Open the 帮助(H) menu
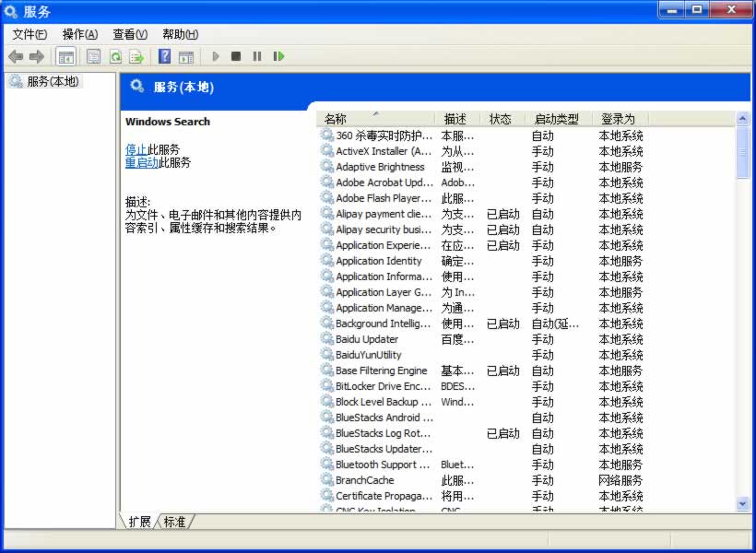Image resolution: width=756 pixels, height=553 pixels. 181,34
